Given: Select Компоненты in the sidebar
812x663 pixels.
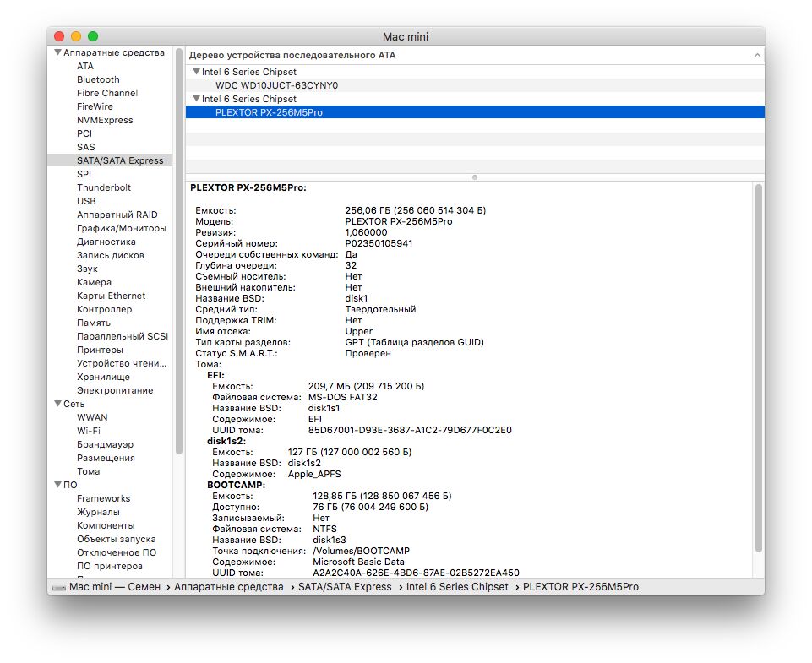Looking at the screenshot, I should pos(106,525).
